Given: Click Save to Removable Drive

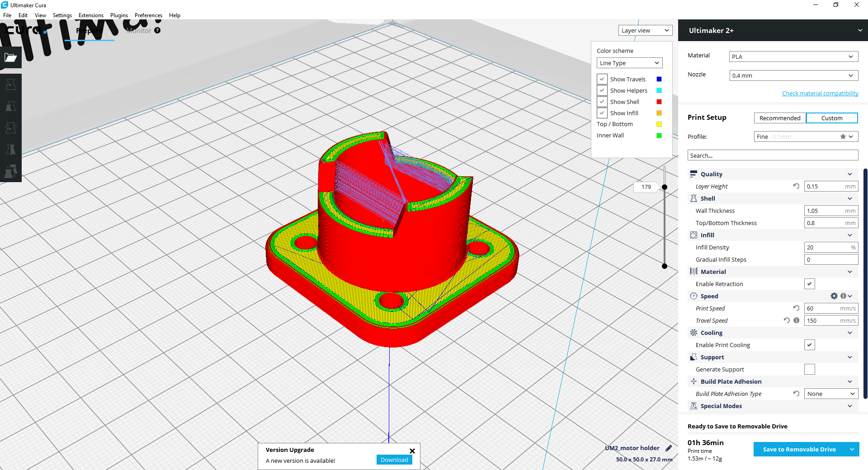Looking at the screenshot, I should [x=799, y=449].
